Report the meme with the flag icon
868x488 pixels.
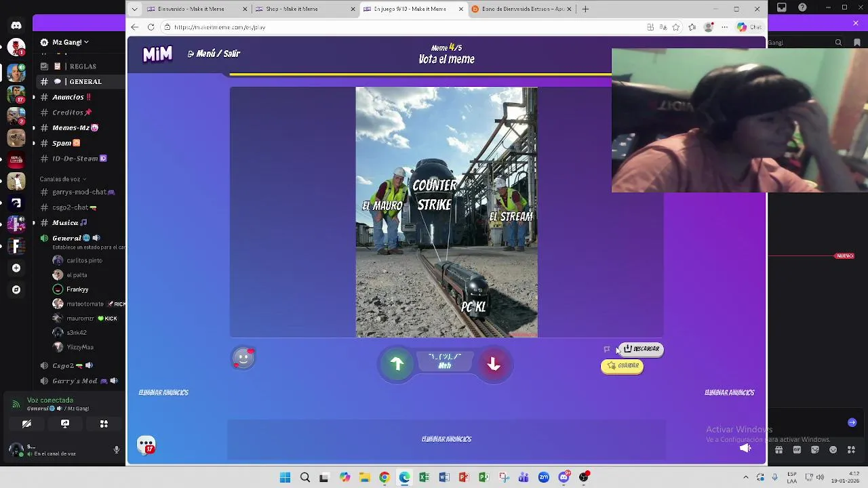pos(607,350)
